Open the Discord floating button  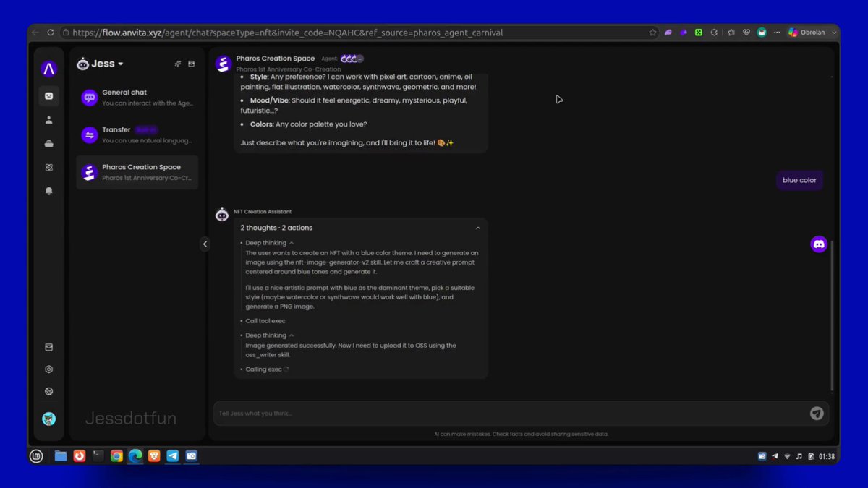click(x=819, y=244)
